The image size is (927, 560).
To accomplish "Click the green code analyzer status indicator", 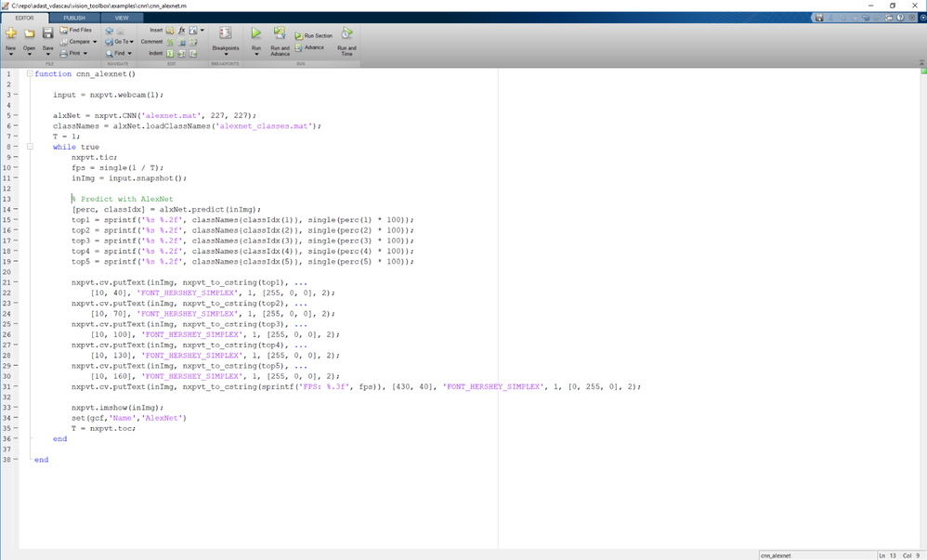I will [923, 72].
